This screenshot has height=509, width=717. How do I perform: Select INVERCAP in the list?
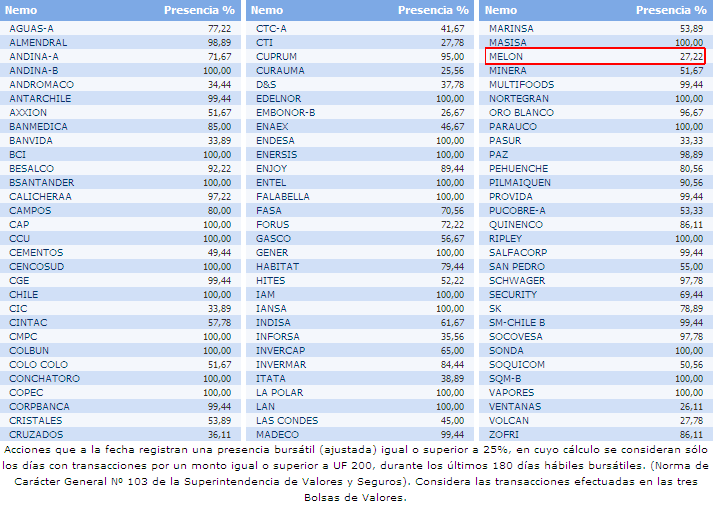point(280,351)
